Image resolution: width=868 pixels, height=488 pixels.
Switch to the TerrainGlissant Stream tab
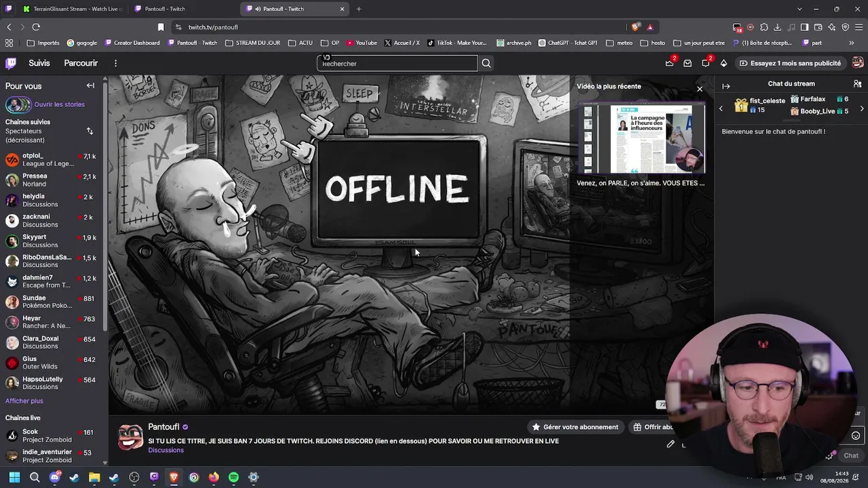[x=73, y=9]
